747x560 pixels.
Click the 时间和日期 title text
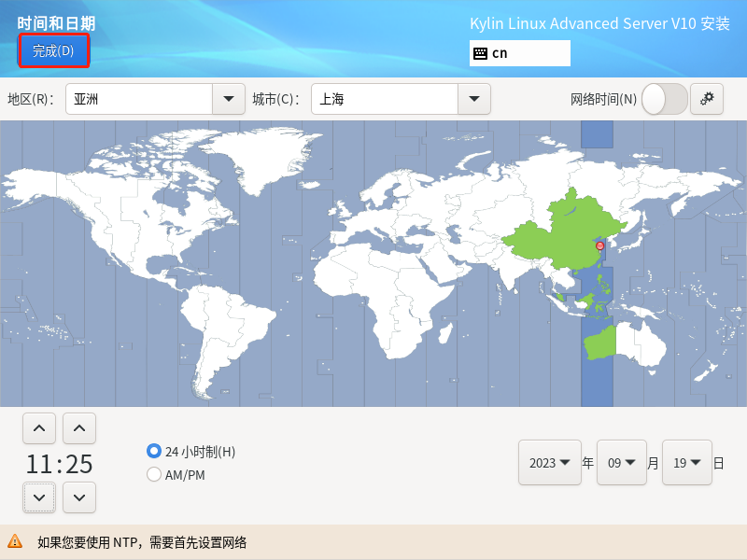(56, 23)
